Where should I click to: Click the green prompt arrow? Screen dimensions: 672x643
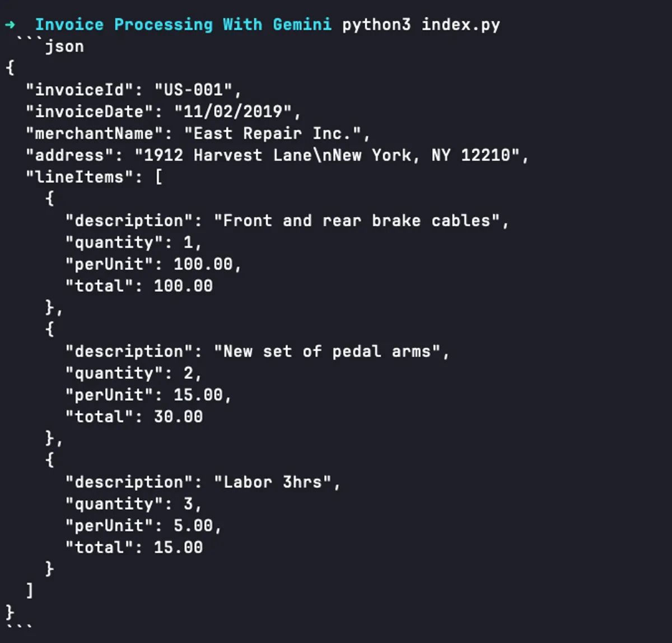[10, 25]
